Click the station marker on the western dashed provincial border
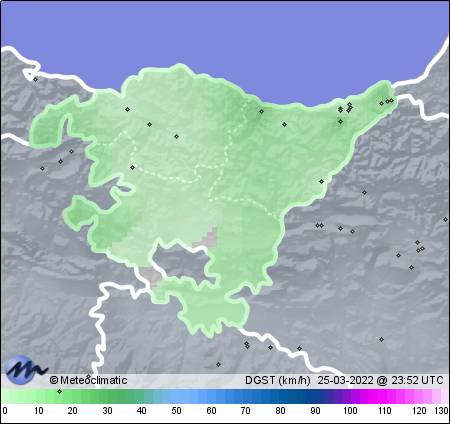This screenshot has height=424, width=450. click(133, 167)
